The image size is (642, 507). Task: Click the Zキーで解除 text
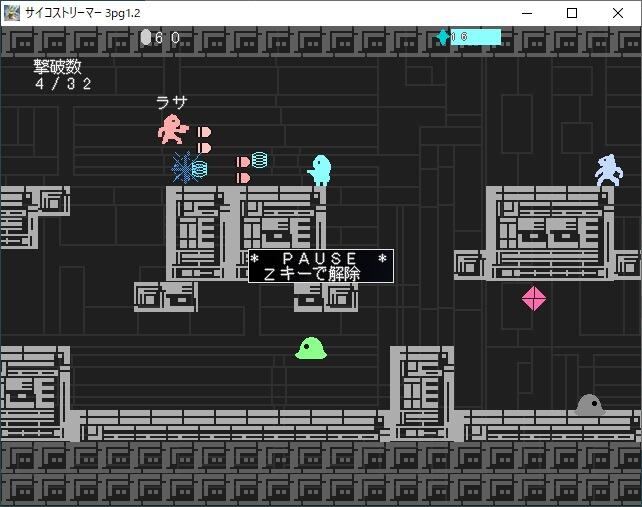(x=312, y=274)
